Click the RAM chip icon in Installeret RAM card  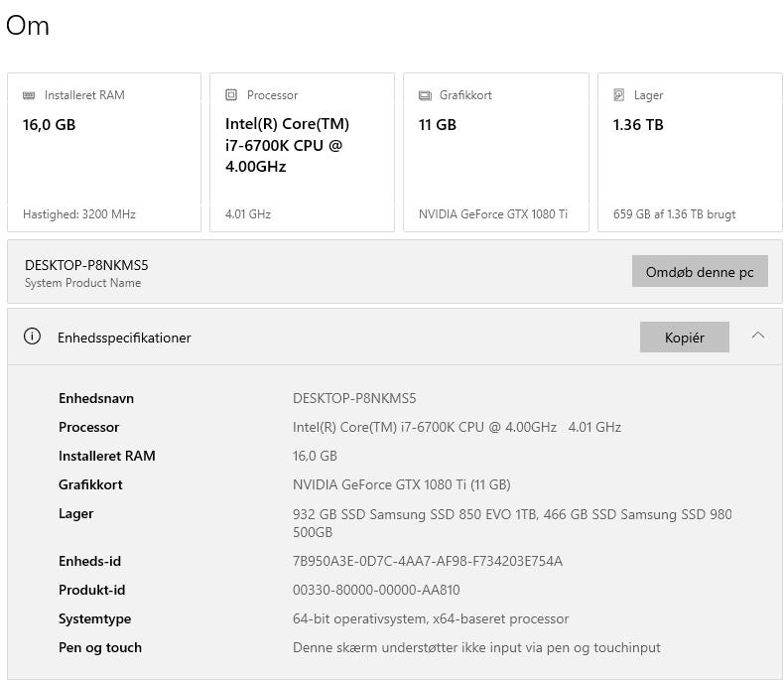pos(29,95)
